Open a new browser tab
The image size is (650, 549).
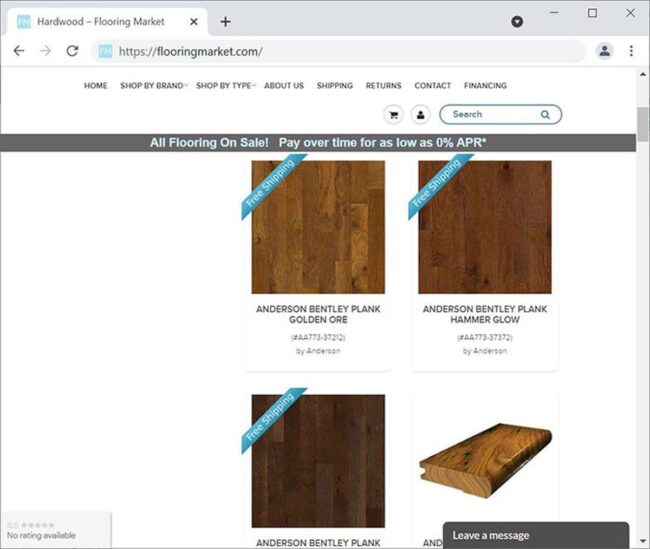[226, 22]
